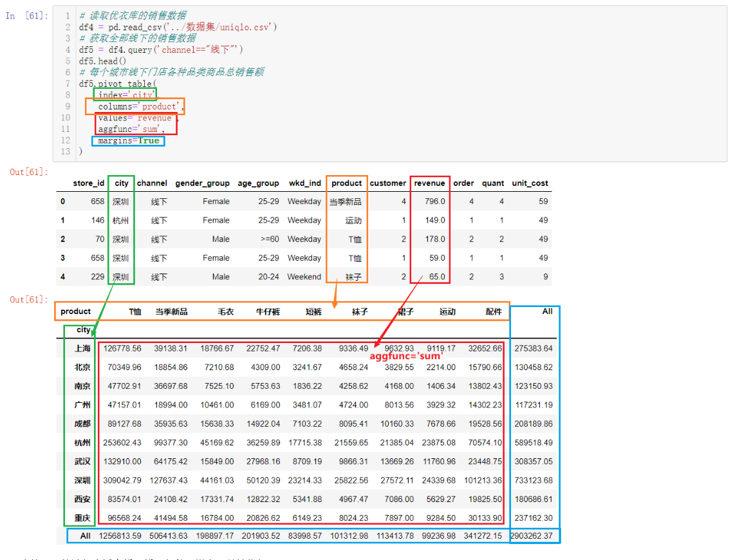This screenshot has width=735, height=560.
Task: Click the df5.head() code line
Action: pos(102,61)
